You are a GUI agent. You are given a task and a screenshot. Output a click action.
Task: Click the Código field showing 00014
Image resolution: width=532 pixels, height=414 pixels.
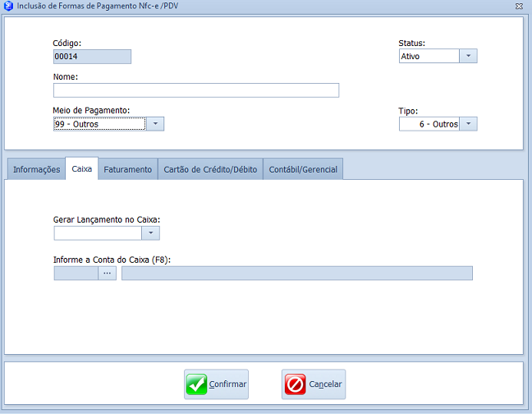point(92,57)
